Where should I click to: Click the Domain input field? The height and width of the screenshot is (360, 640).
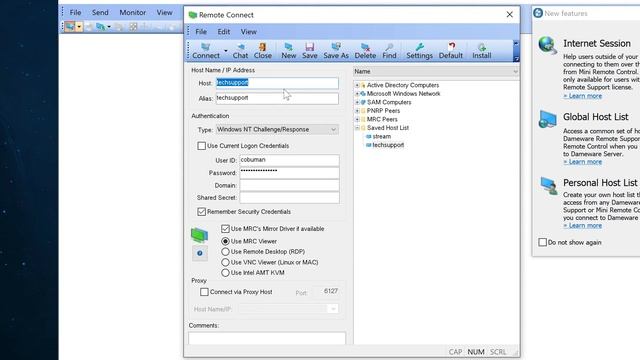[x=289, y=185]
